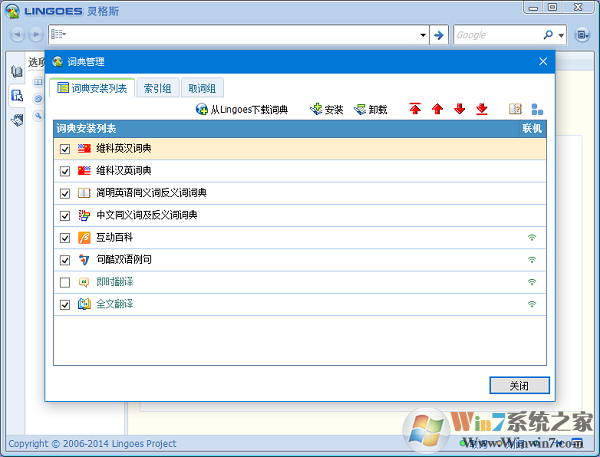Uncheck the 维科汉英词典 checkbox
This screenshot has width=600, height=457.
65,171
